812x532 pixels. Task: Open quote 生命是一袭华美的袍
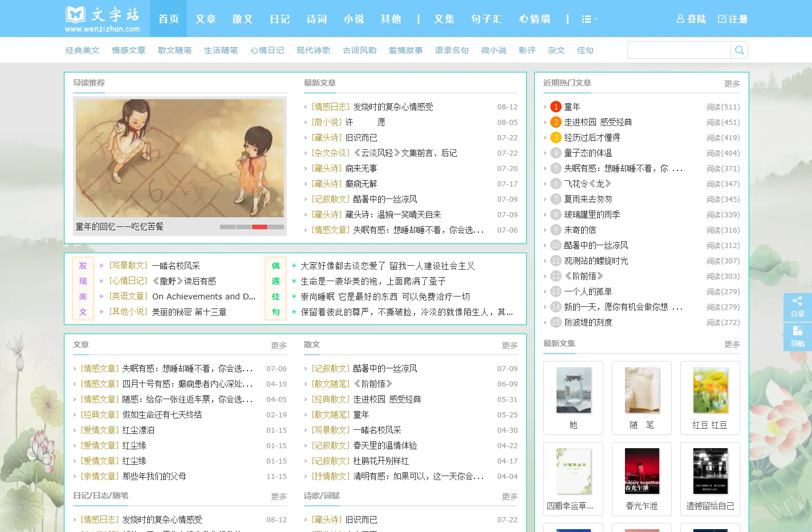click(x=373, y=281)
